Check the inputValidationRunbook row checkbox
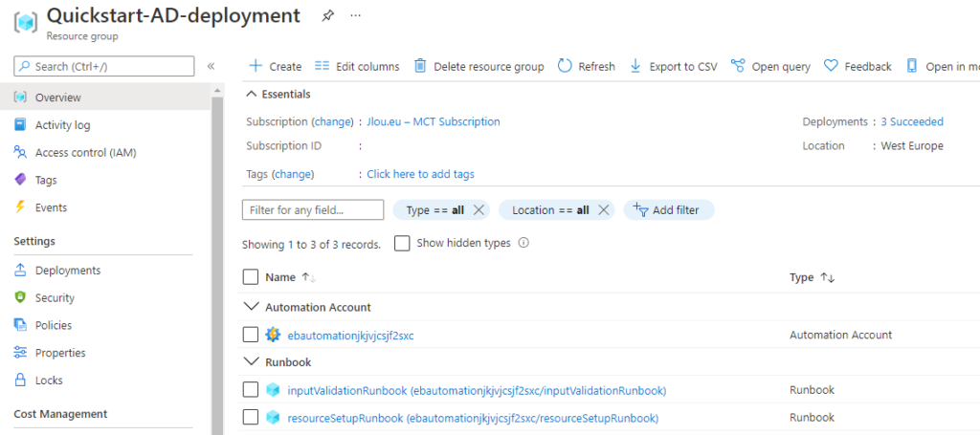 click(250, 390)
